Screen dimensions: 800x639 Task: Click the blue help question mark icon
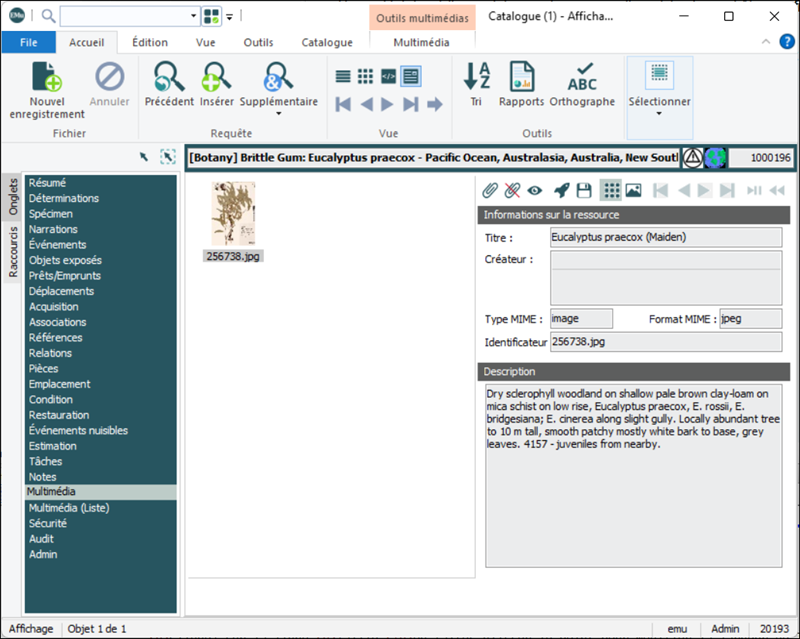tap(787, 41)
